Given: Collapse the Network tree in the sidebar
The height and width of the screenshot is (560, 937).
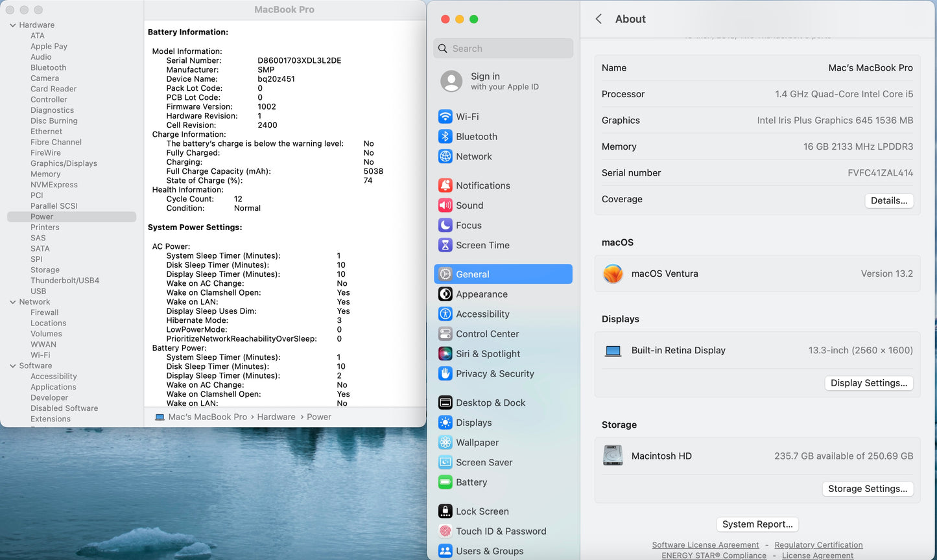Looking at the screenshot, I should (12, 301).
